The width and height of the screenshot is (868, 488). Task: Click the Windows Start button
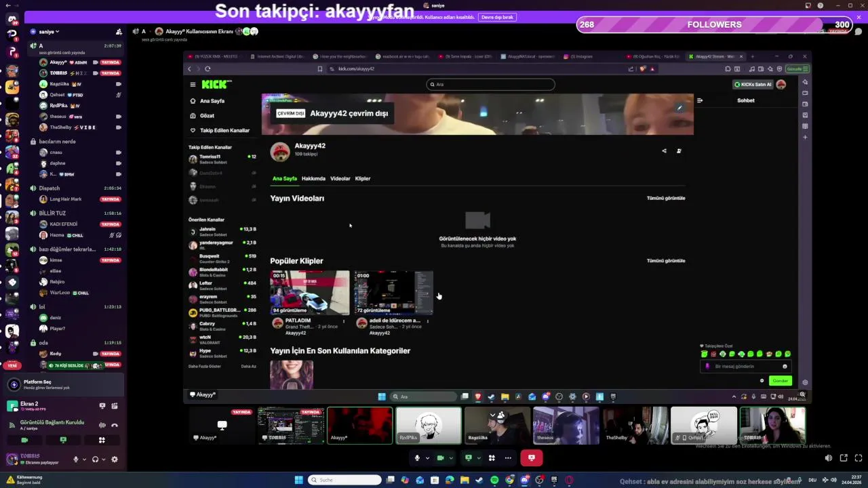coord(298,480)
